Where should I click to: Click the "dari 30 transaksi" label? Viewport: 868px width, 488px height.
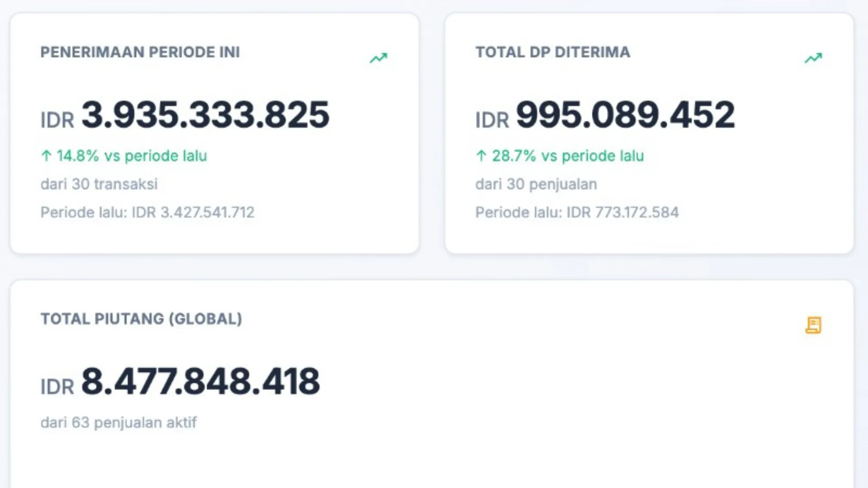[x=99, y=184]
